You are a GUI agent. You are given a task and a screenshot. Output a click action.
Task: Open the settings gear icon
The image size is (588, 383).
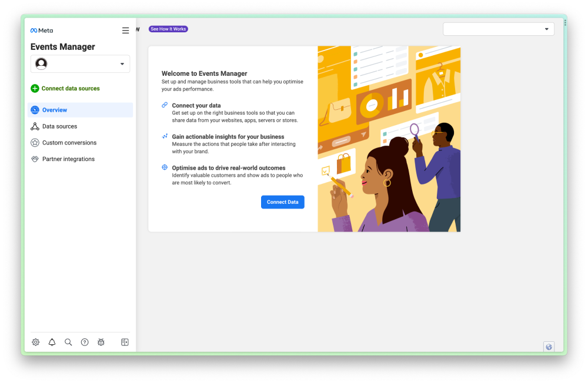point(35,342)
